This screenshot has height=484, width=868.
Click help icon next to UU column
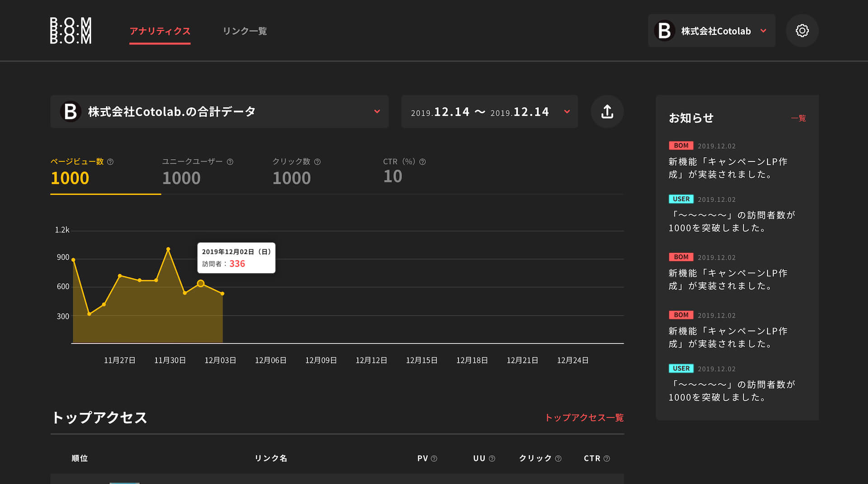492,459
